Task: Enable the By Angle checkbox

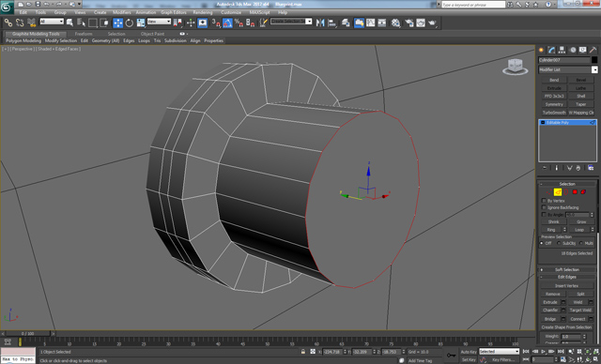Action: [x=544, y=214]
